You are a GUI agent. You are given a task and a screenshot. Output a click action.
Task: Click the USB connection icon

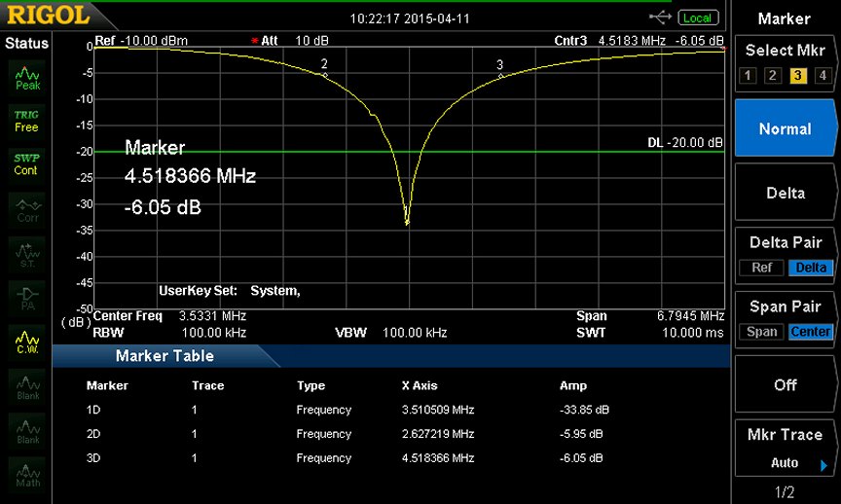click(x=661, y=18)
